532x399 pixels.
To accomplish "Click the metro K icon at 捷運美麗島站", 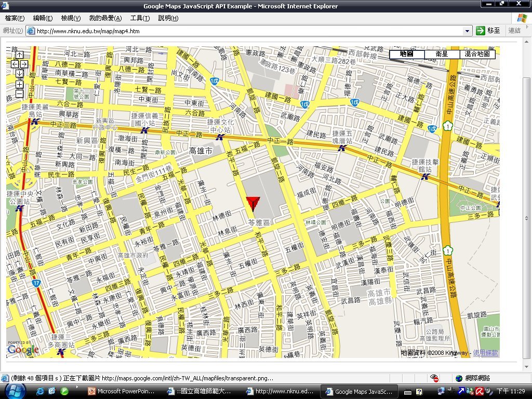I will 35,122.
